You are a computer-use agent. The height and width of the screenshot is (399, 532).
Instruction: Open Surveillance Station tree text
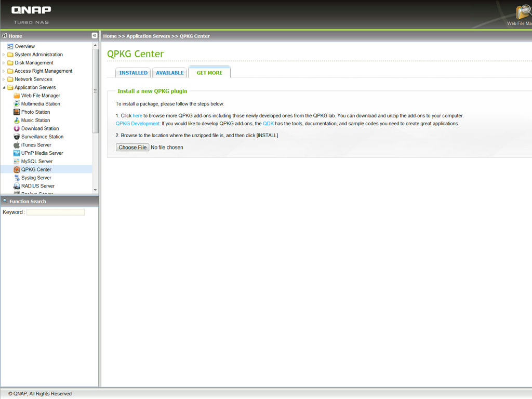[x=43, y=137]
